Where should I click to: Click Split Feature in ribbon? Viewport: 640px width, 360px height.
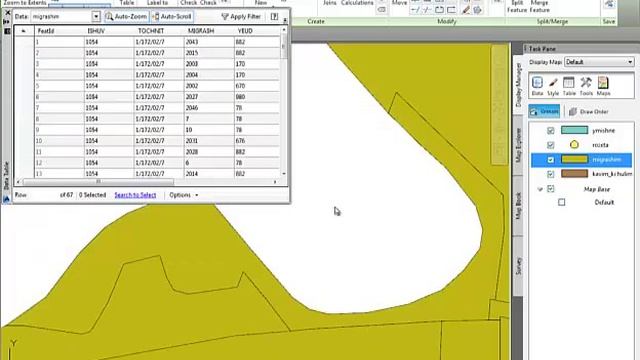tap(517, 6)
